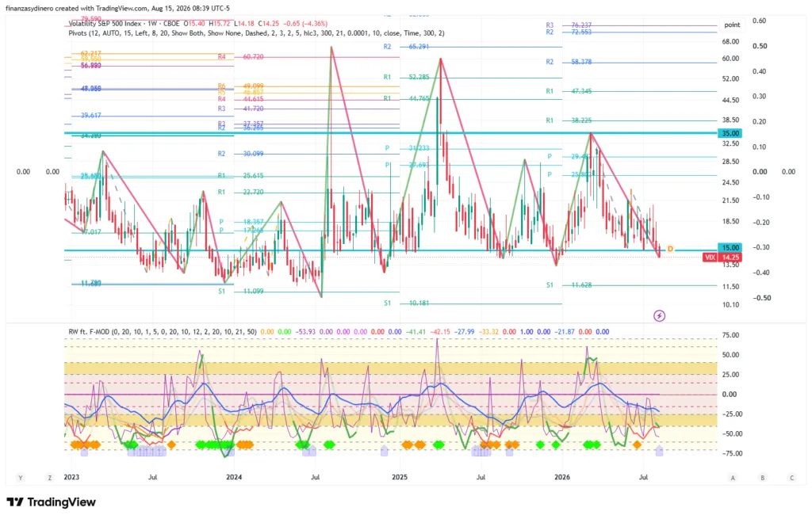Click the change value −0.65 (−4.36%)

305,24
